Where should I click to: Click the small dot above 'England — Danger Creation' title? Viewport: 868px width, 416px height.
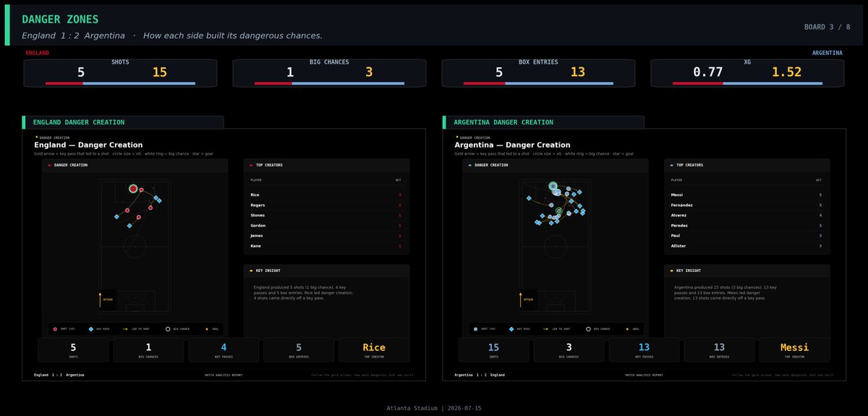pos(36,137)
